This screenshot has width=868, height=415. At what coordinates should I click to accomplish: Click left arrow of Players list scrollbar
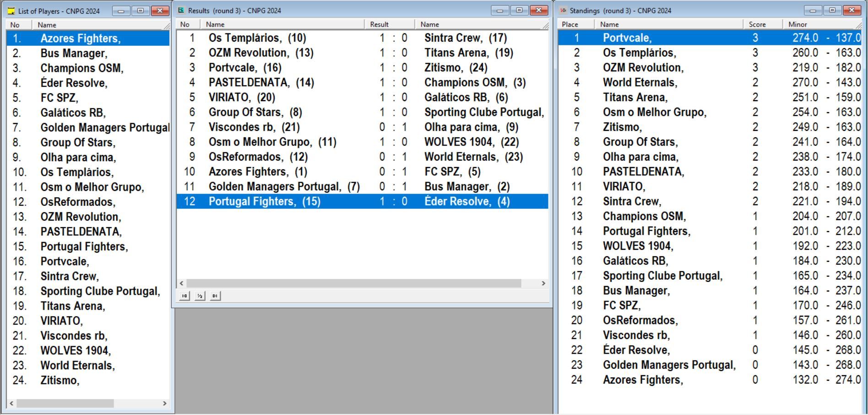tap(11, 404)
